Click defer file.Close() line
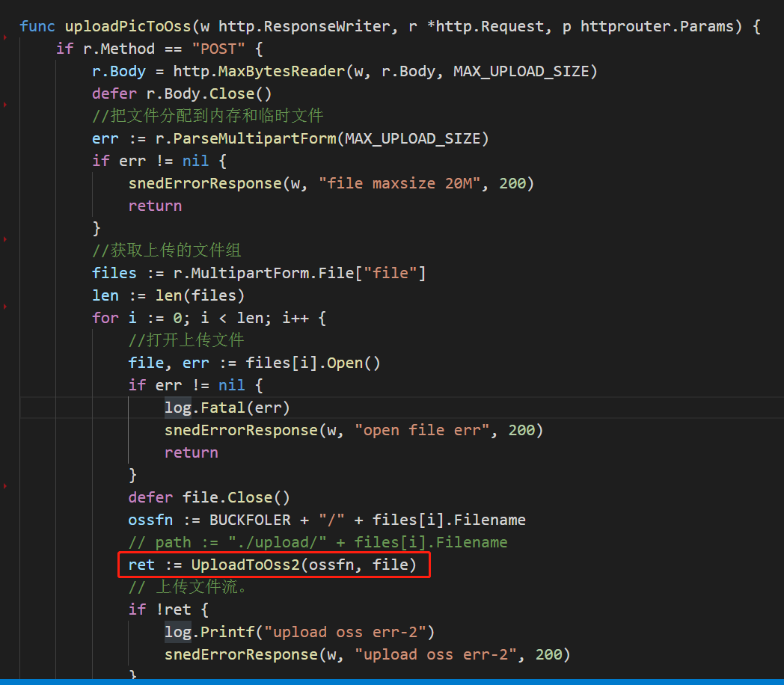 (209, 497)
